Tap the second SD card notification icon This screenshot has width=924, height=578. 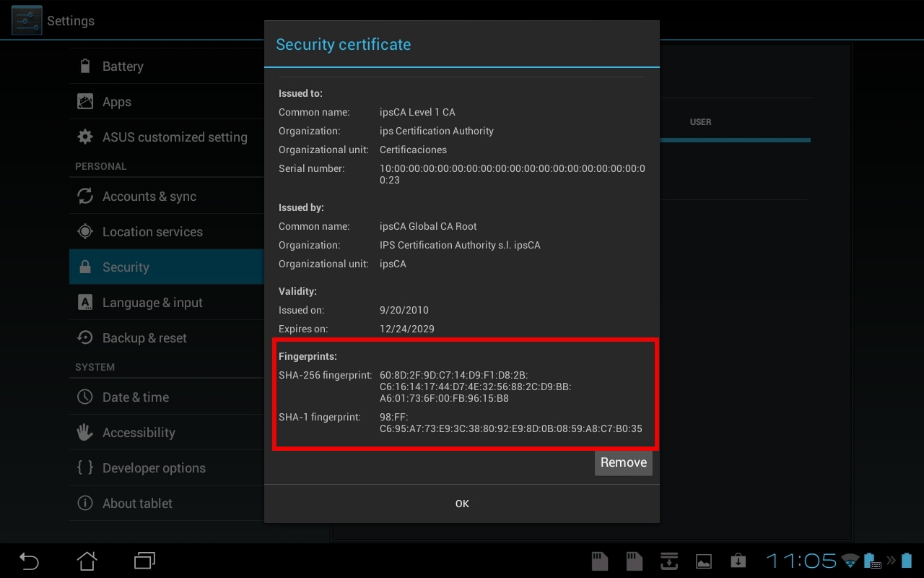tap(634, 561)
